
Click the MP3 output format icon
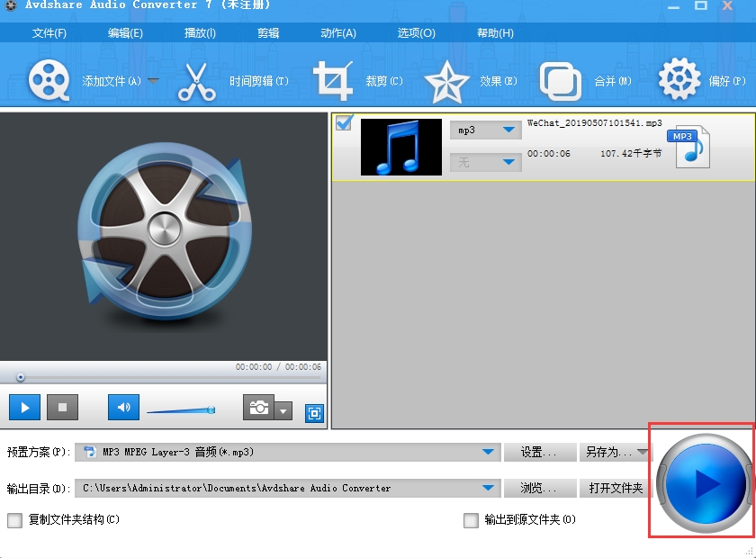(x=689, y=147)
